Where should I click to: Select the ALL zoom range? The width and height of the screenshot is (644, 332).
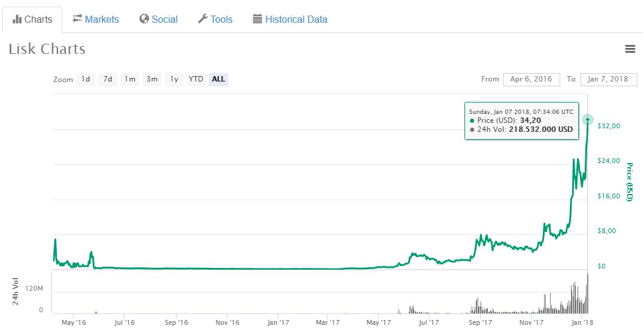click(218, 79)
